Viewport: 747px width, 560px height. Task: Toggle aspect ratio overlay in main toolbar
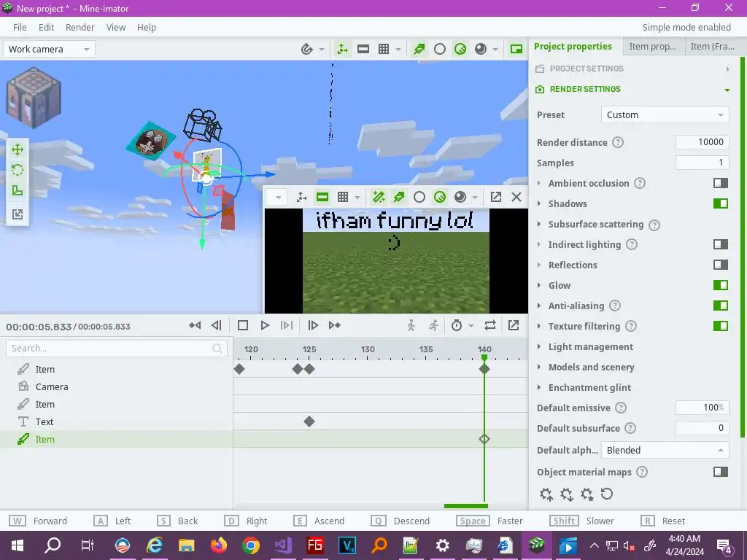(363, 49)
